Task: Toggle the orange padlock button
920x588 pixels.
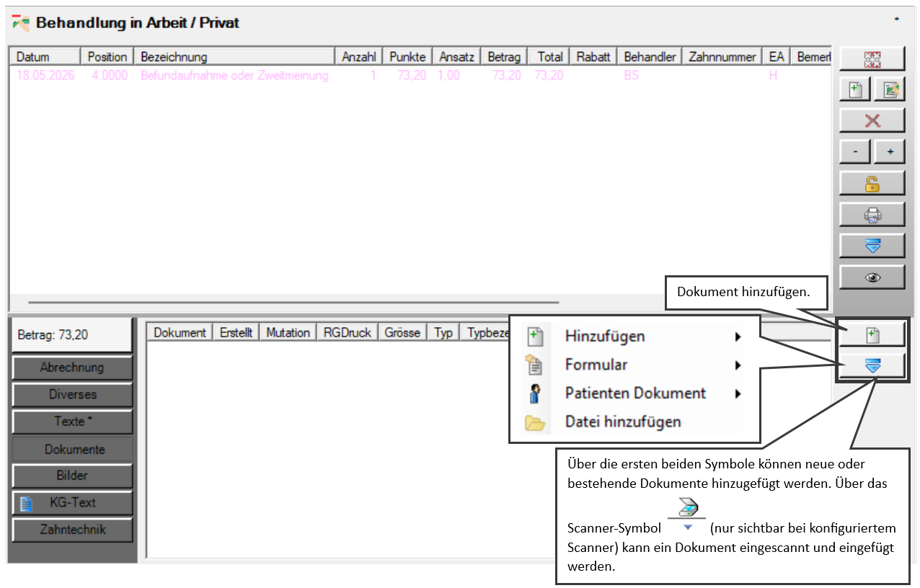Action: tap(872, 184)
